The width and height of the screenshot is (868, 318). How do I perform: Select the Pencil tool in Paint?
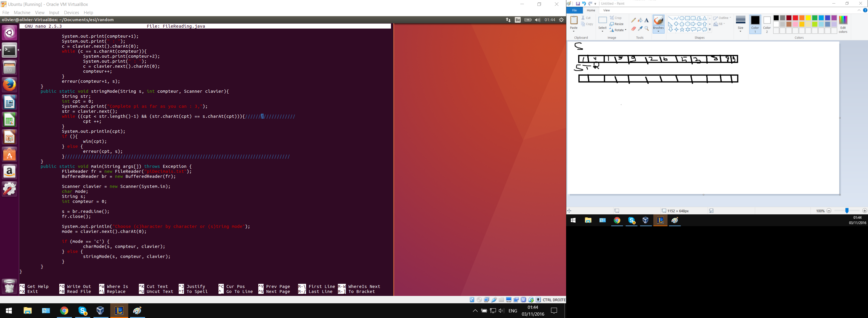[x=634, y=20]
